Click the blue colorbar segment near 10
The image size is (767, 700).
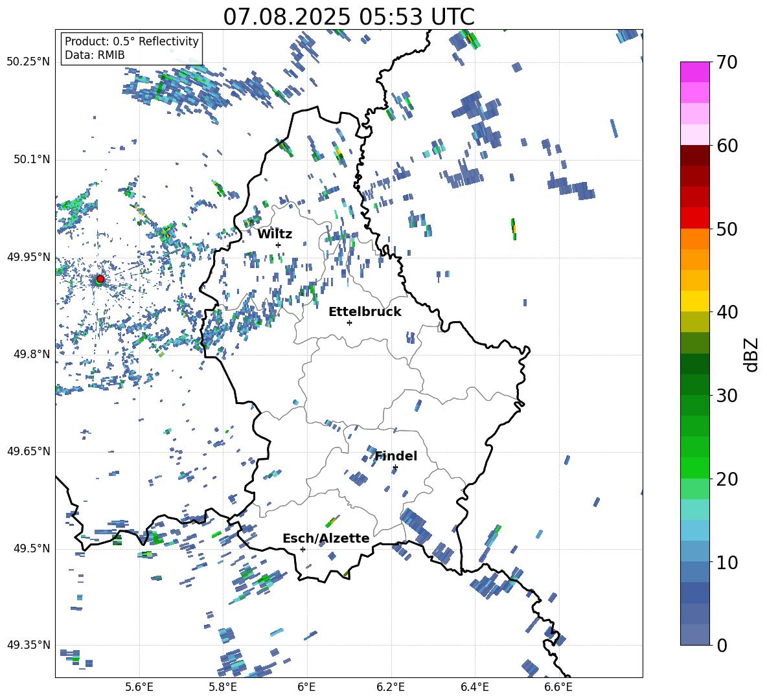pyautogui.click(x=694, y=572)
